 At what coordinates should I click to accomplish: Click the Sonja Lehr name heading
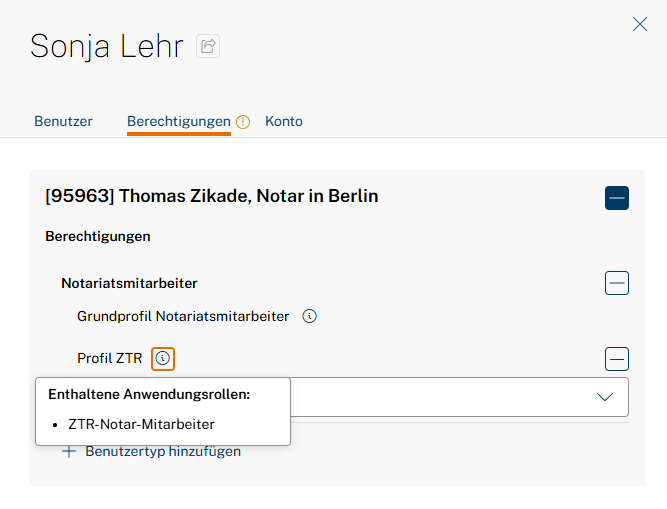pyautogui.click(x=107, y=46)
